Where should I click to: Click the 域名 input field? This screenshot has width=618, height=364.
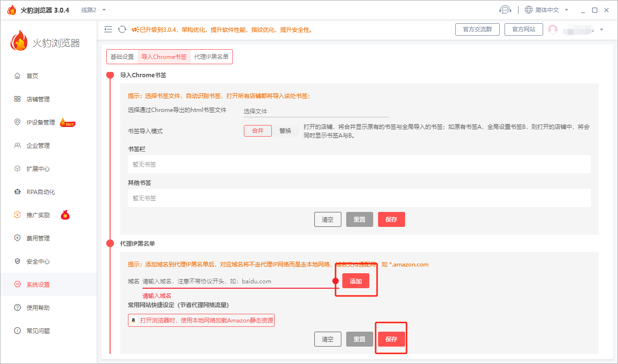237,281
